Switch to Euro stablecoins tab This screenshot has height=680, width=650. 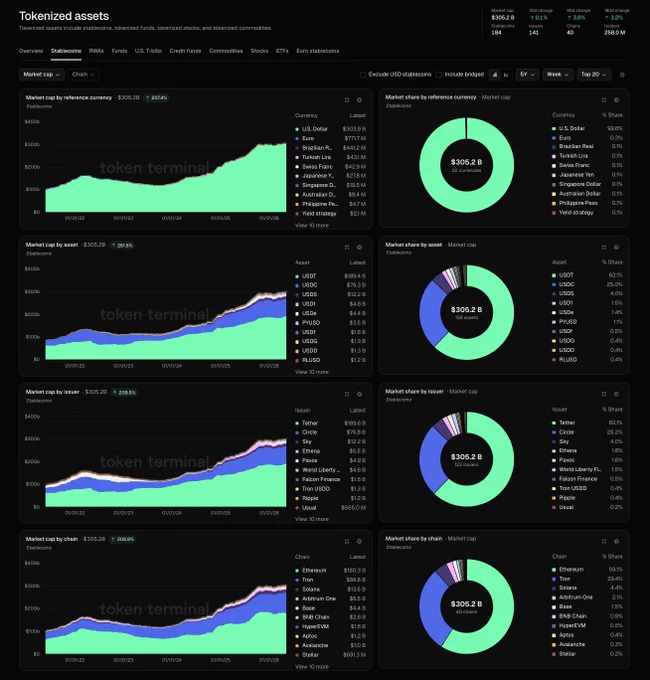coord(317,51)
